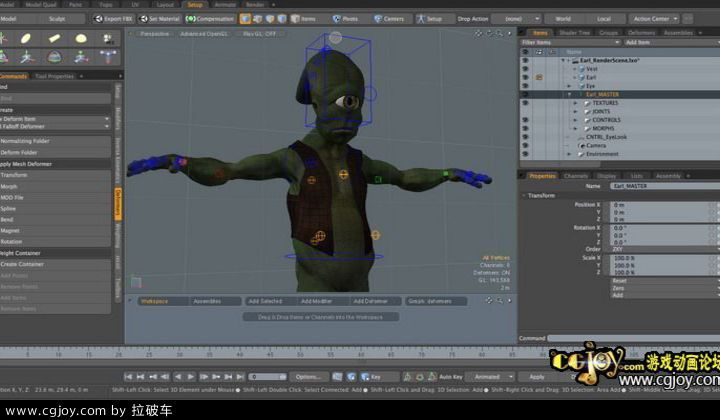Open the Falloff Deformer dropdown
Image resolution: width=720 pixels, height=420 pixels.
coord(55,126)
